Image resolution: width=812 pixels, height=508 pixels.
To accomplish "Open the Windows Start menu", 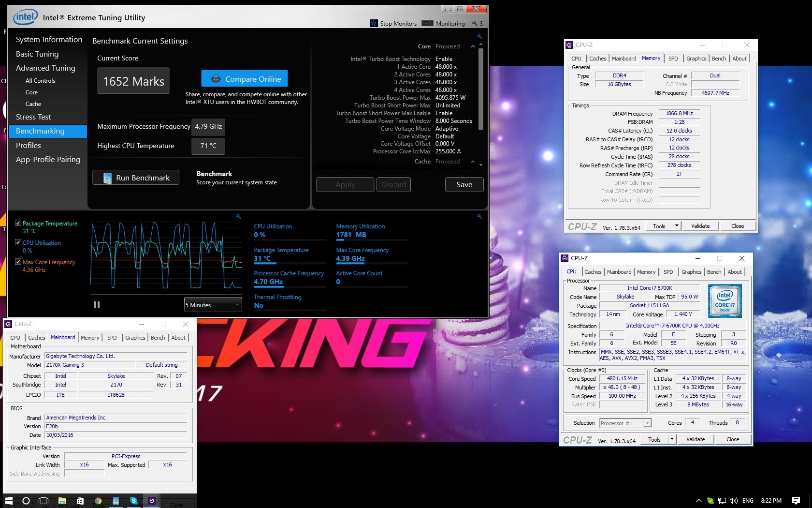I will (8, 500).
